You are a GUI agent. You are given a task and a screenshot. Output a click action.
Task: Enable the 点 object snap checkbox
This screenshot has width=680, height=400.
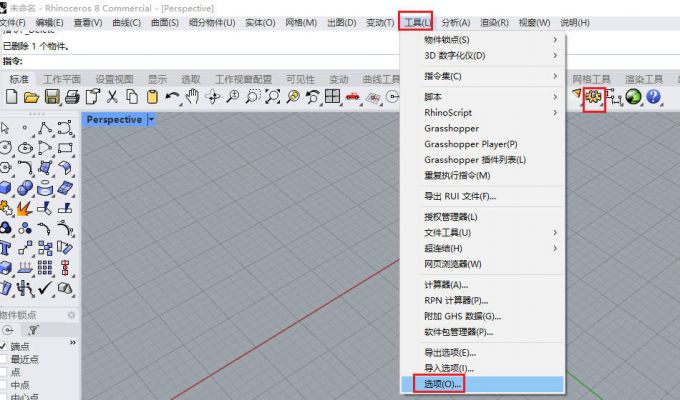pyautogui.click(x=3, y=372)
